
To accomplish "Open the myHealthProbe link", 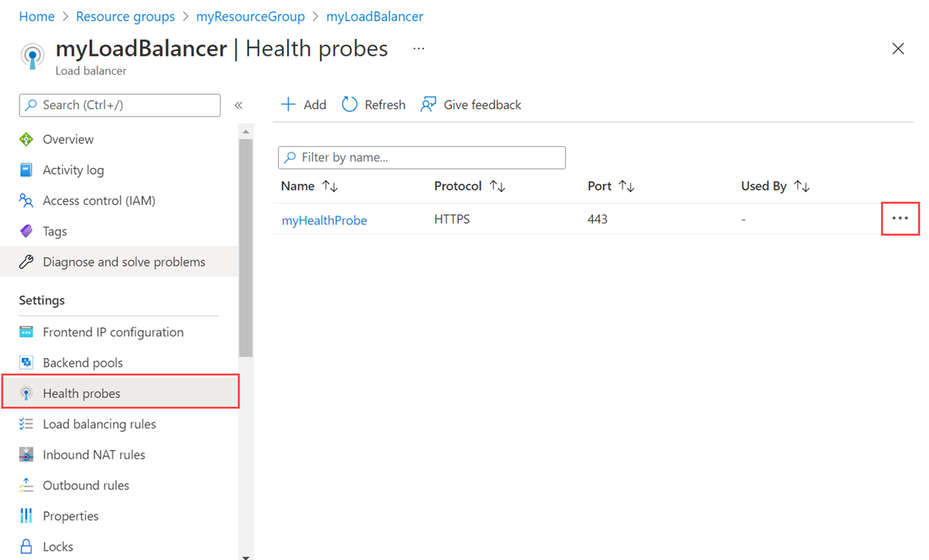I will [324, 220].
